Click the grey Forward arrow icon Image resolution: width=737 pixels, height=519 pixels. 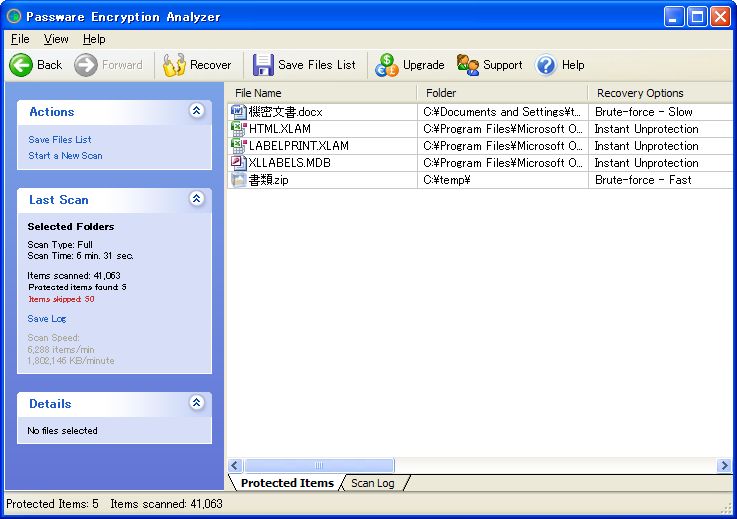tap(86, 65)
